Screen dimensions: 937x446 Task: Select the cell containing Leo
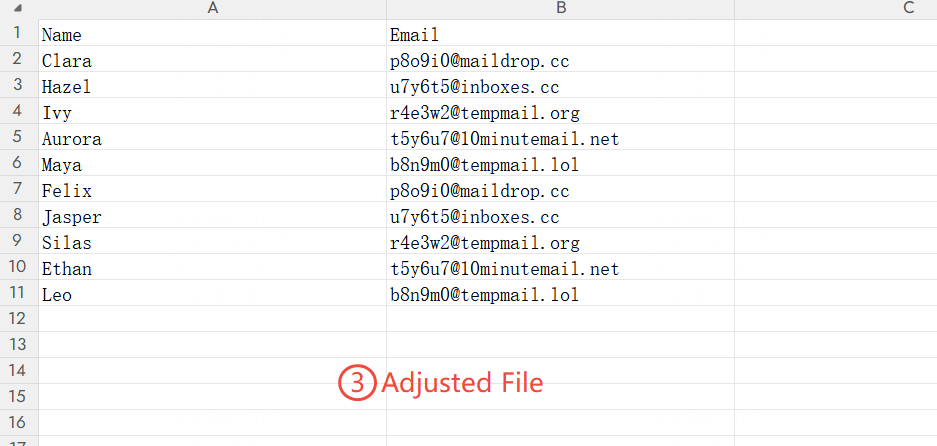click(x=212, y=293)
